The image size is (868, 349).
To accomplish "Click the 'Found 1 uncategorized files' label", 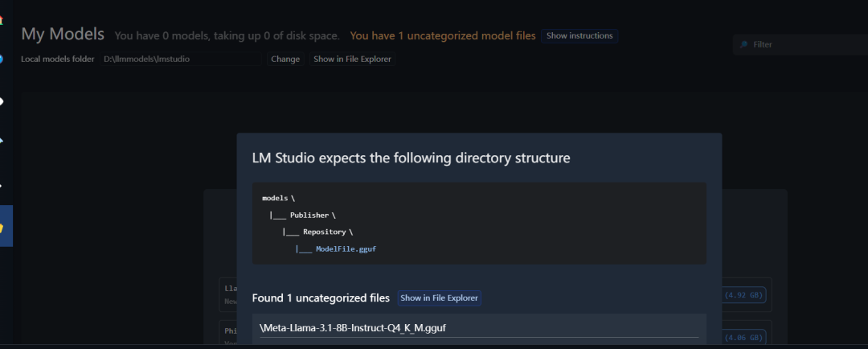I will (321, 298).
